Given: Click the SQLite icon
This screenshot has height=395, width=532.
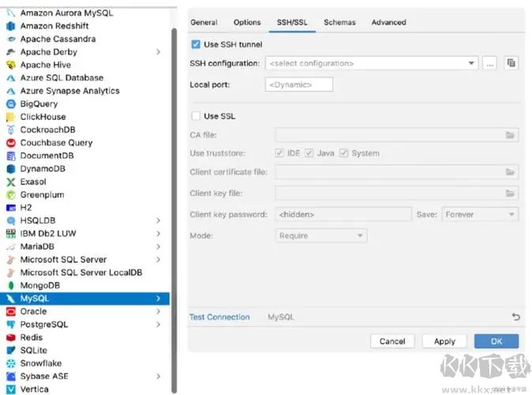Looking at the screenshot, I should click(x=11, y=351).
